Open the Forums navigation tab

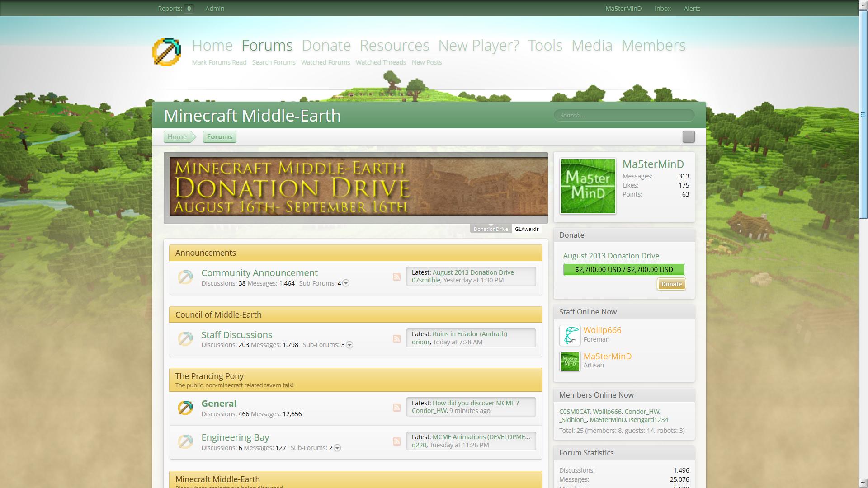coord(267,45)
